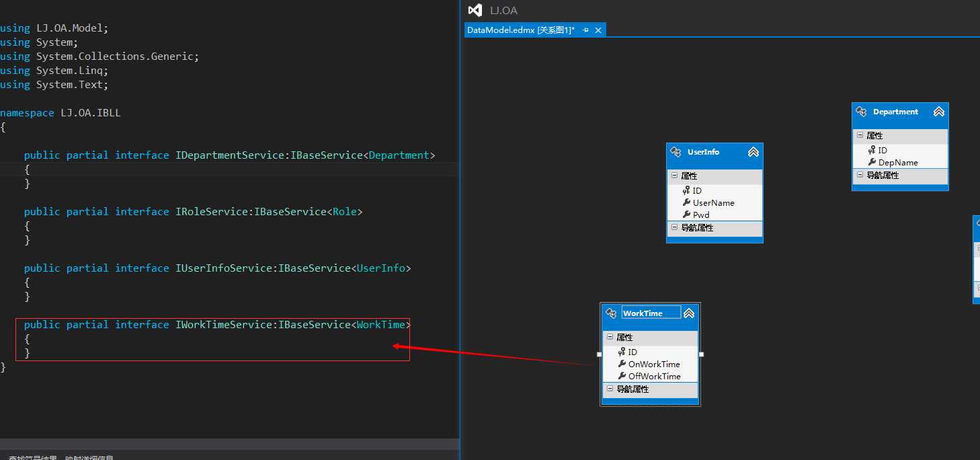This screenshot has height=460, width=980.
Task: Click the Department entity icon
Action: click(x=862, y=112)
